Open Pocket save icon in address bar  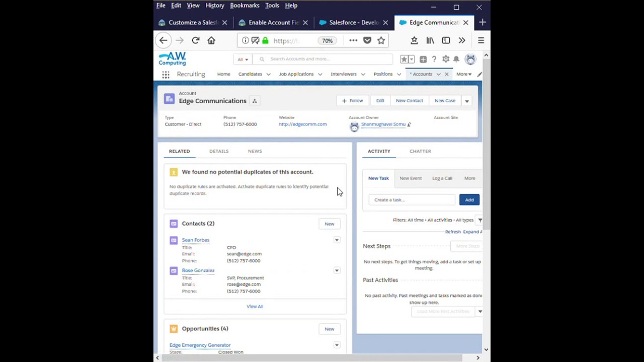(x=367, y=40)
